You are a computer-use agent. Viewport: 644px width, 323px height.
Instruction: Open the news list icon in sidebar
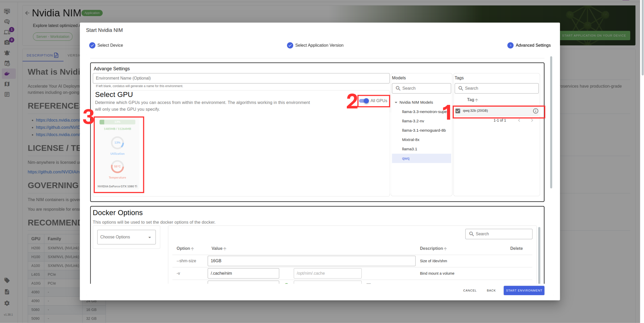tap(7, 94)
